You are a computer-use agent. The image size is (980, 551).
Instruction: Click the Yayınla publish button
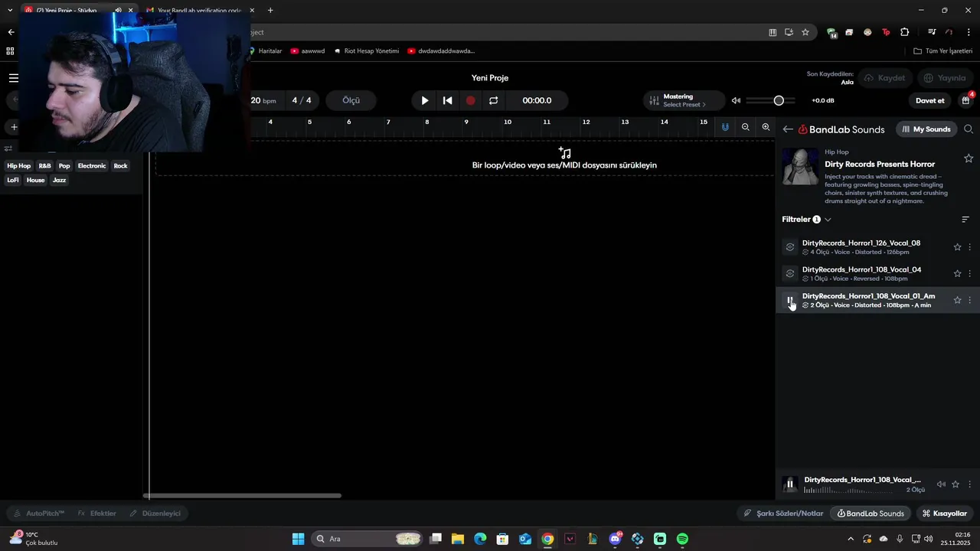click(x=945, y=78)
